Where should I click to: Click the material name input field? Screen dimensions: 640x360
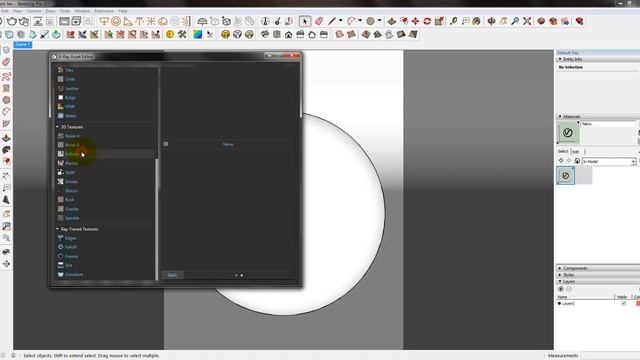coord(608,124)
